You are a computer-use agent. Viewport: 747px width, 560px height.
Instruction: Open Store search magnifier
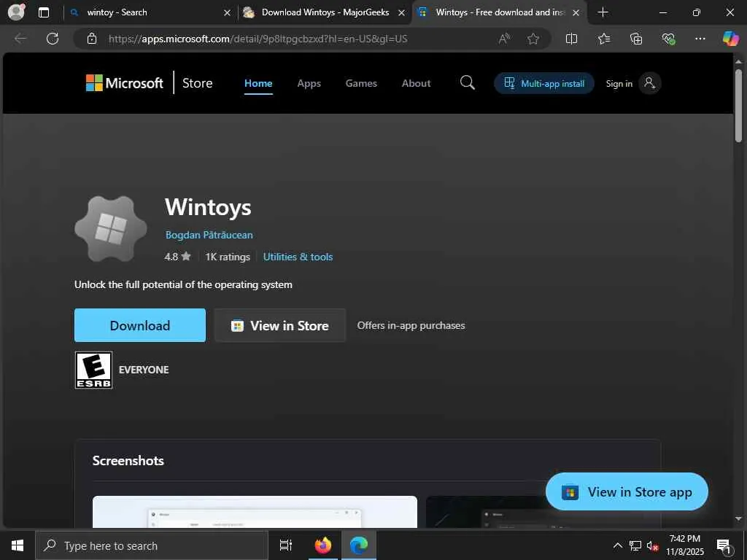[x=468, y=83]
